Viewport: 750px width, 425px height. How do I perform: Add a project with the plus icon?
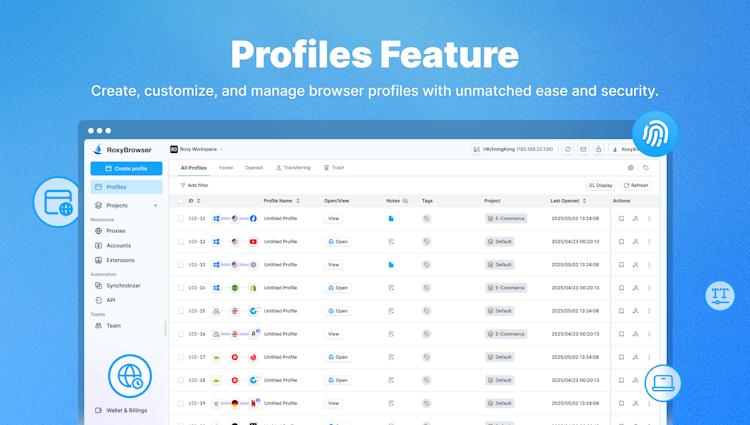155,206
